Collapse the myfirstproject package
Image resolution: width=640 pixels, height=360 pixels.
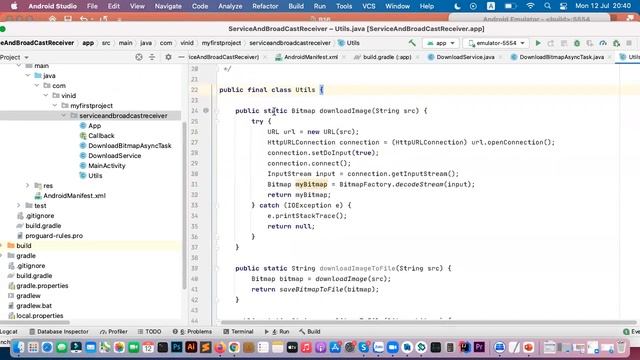pos(55,106)
